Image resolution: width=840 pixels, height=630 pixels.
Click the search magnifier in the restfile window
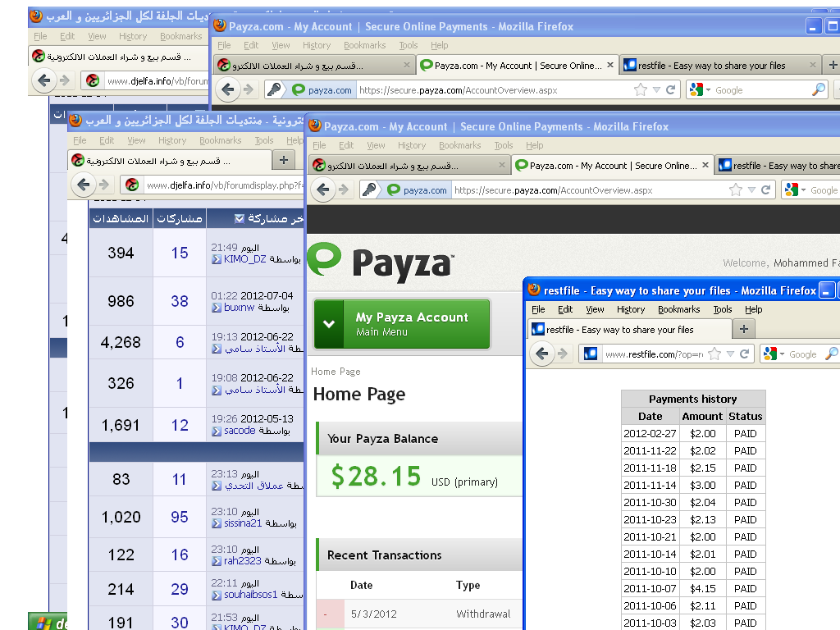tap(831, 354)
